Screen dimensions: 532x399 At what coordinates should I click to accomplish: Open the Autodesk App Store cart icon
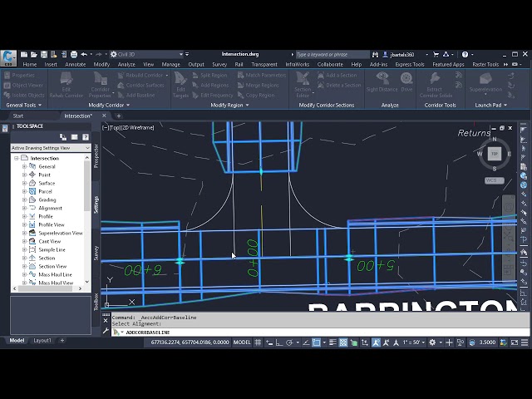[436, 54]
